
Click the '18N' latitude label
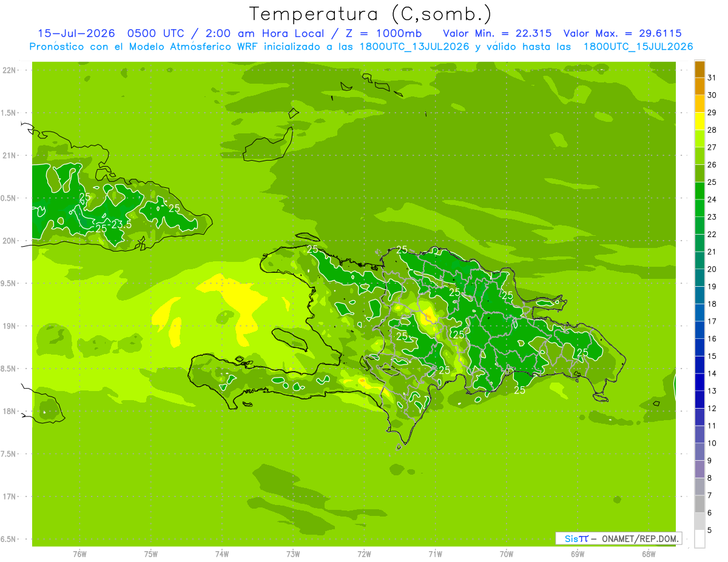pyautogui.click(x=9, y=412)
